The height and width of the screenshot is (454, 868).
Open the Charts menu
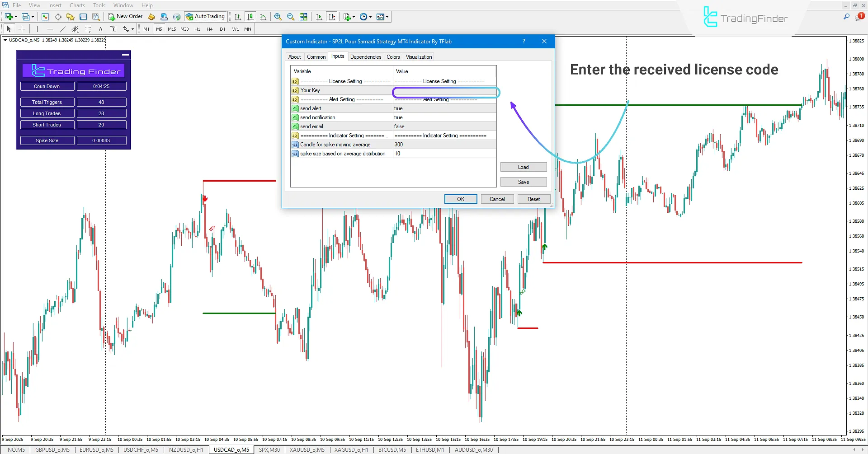tap(77, 5)
